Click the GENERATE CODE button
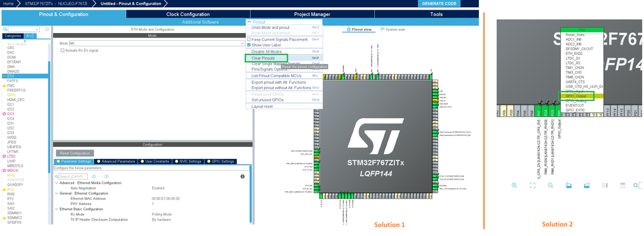 pyautogui.click(x=439, y=3)
